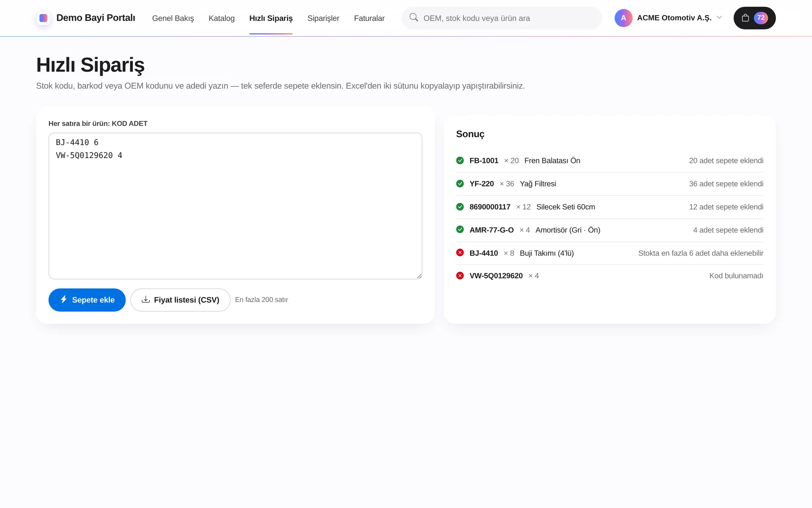812x508 pixels.
Task: Open the shopping cart bag icon
Action: (x=745, y=18)
